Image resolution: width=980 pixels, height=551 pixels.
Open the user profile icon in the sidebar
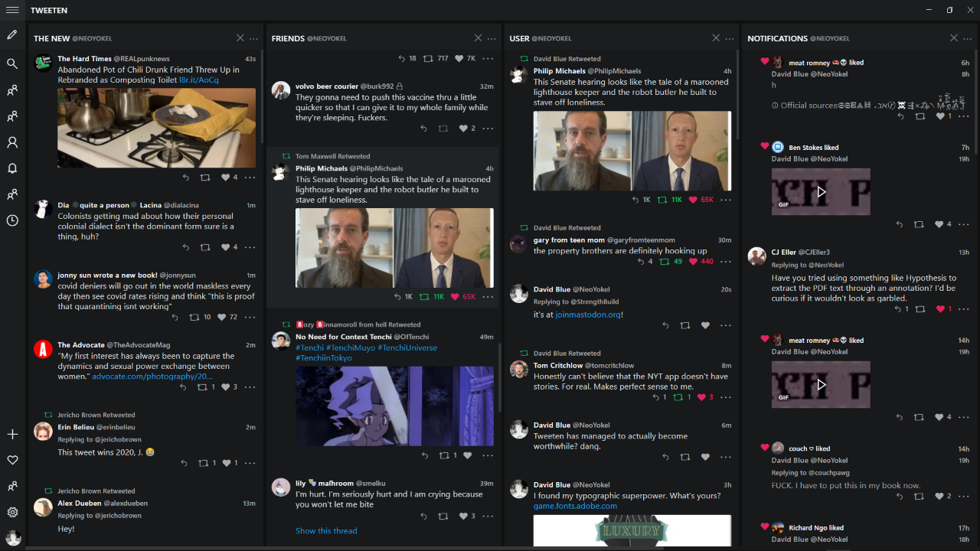point(12,142)
